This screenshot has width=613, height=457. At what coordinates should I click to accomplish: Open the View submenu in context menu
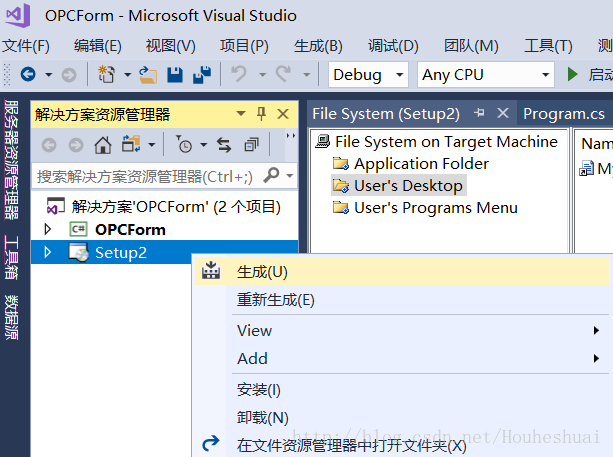point(402,330)
